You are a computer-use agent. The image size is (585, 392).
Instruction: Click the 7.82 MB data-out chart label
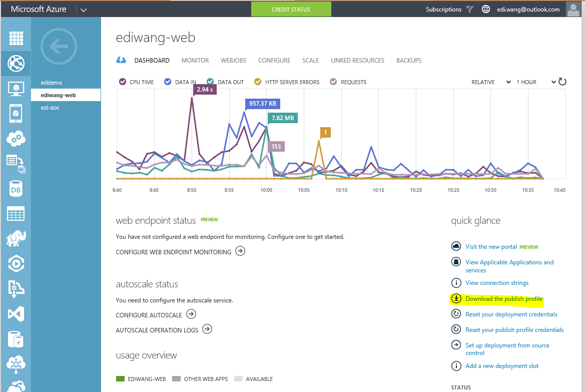click(x=282, y=118)
